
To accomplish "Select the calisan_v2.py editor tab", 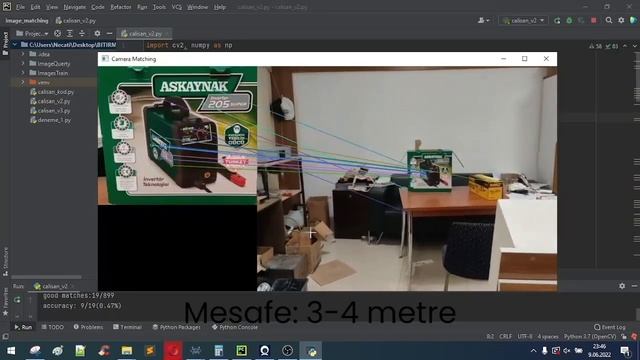I will tap(144, 33).
